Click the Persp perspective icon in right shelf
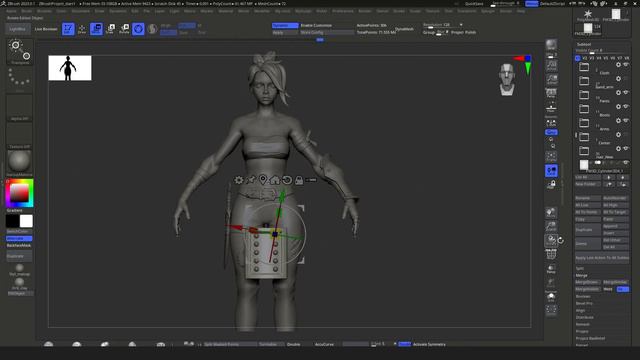Viewport: 640px width, 360px height. coord(551,93)
